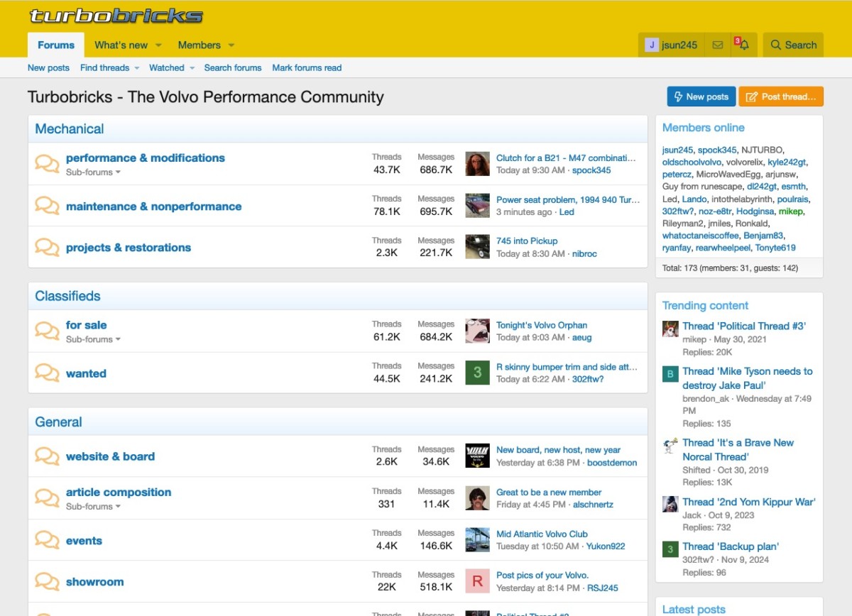Open the Trending content heading link

(x=705, y=305)
